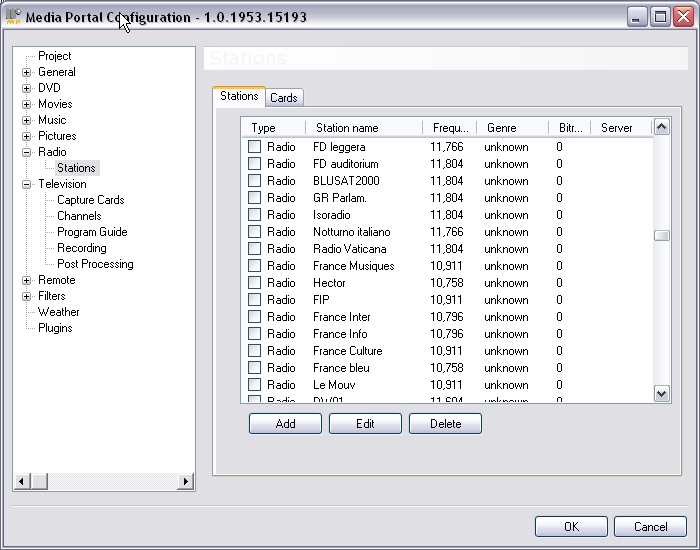Click the Genre column header
This screenshot has height=550, width=700.
512,128
